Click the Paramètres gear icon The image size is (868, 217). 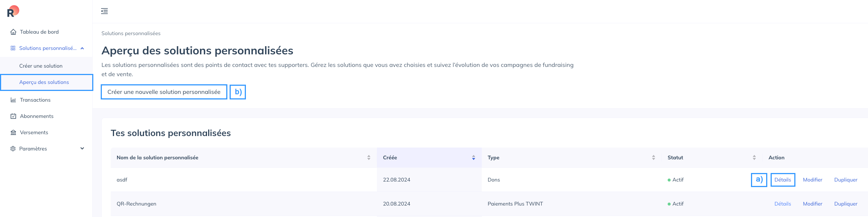point(13,149)
